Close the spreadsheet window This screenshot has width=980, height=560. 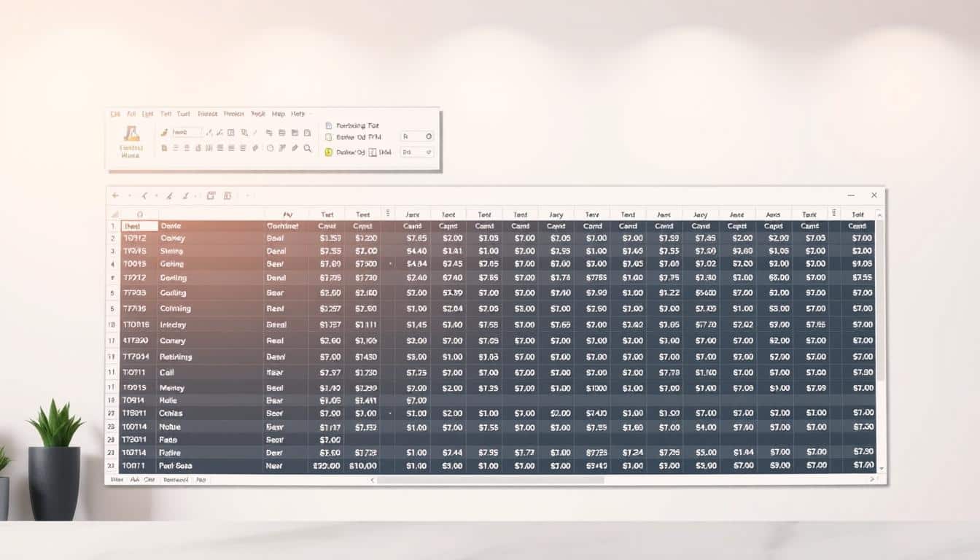pyautogui.click(x=874, y=195)
